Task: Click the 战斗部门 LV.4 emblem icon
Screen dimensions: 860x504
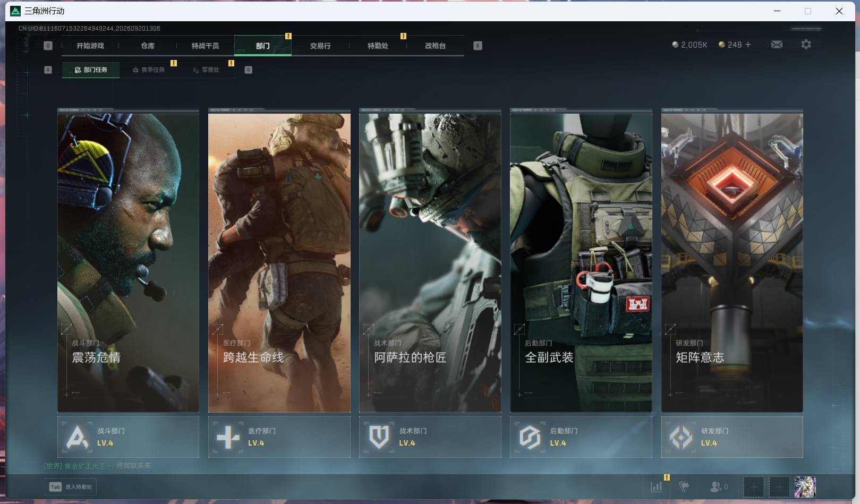Action: pos(78,437)
